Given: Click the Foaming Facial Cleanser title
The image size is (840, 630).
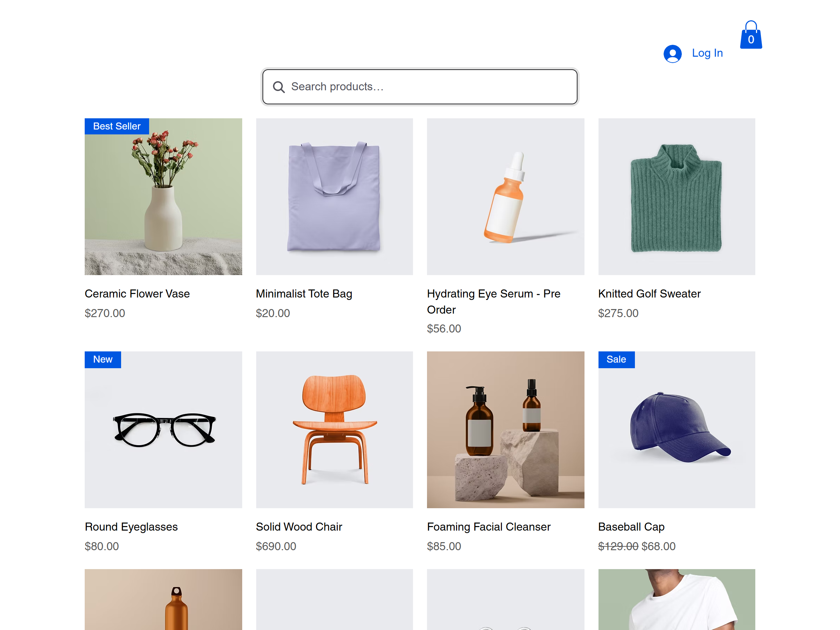Looking at the screenshot, I should coord(489,527).
